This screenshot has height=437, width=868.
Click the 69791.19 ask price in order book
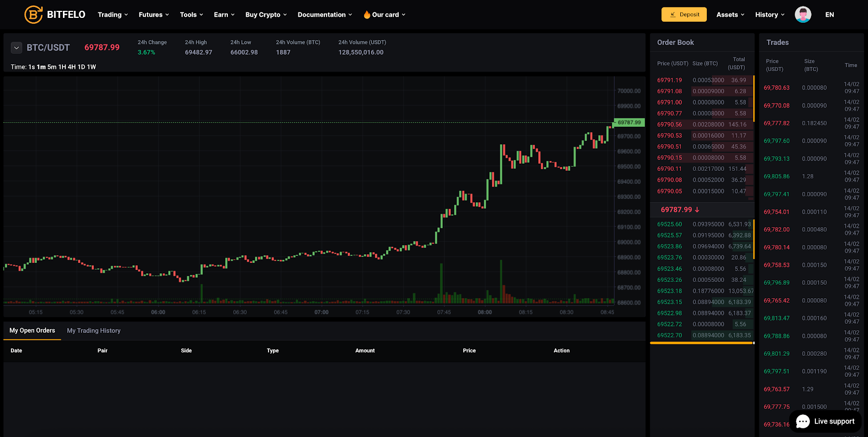click(669, 80)
